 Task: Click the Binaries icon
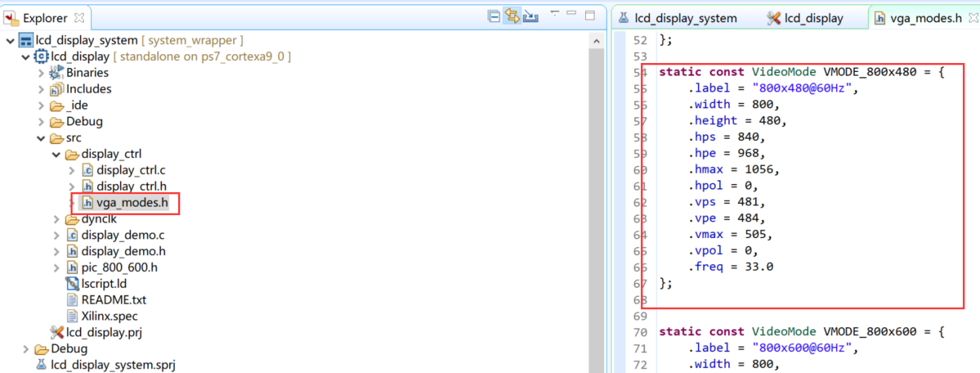(x=56, y=73)
